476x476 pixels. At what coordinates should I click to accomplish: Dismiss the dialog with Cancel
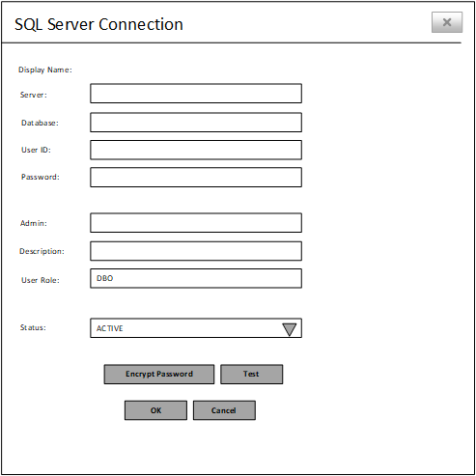[224, 410]
